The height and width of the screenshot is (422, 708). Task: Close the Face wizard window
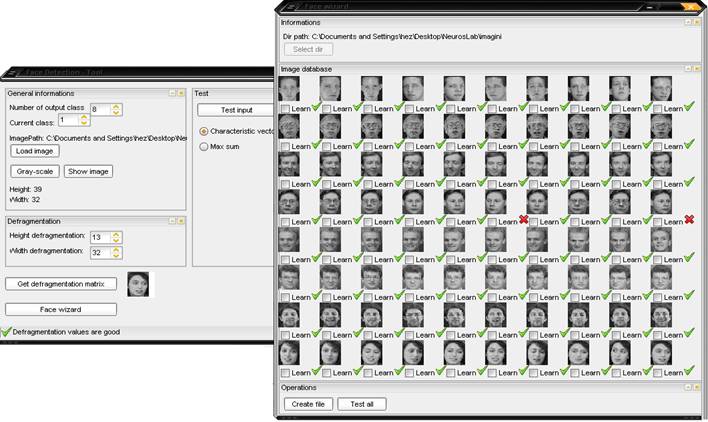point(689,5)
